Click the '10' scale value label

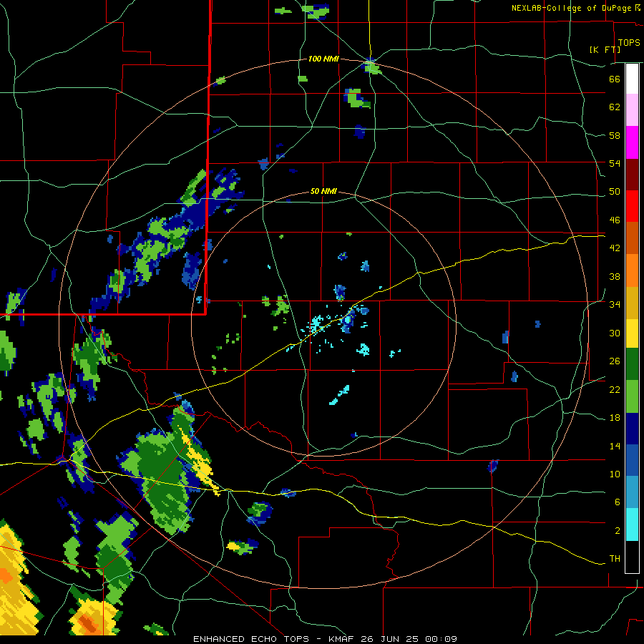pyautogui.click(x=615, y=474)
